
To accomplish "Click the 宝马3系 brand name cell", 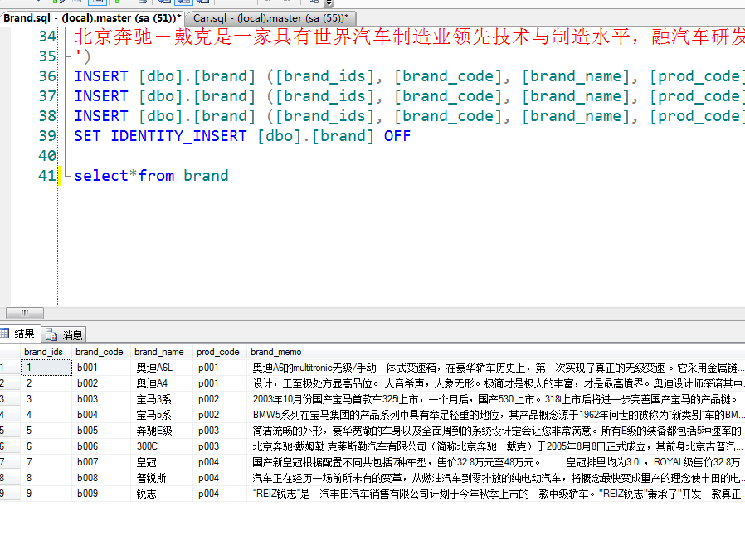I will pos(162,399).
